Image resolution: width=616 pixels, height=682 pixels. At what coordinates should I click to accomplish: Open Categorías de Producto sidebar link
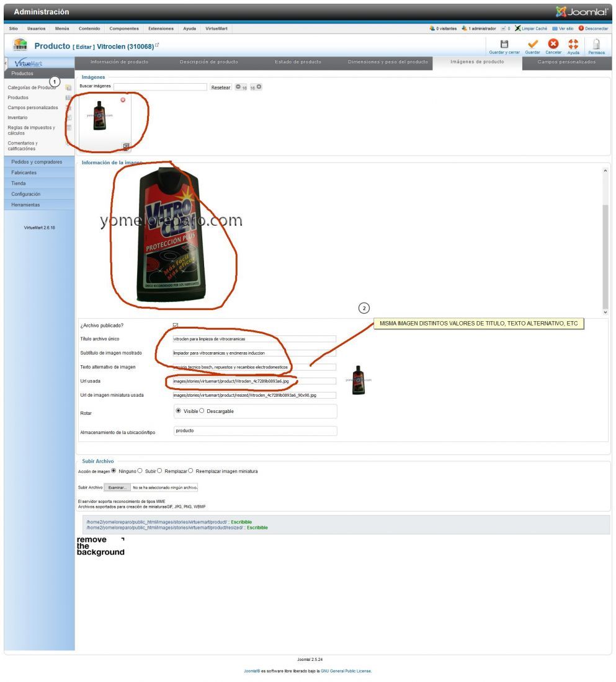32,87
